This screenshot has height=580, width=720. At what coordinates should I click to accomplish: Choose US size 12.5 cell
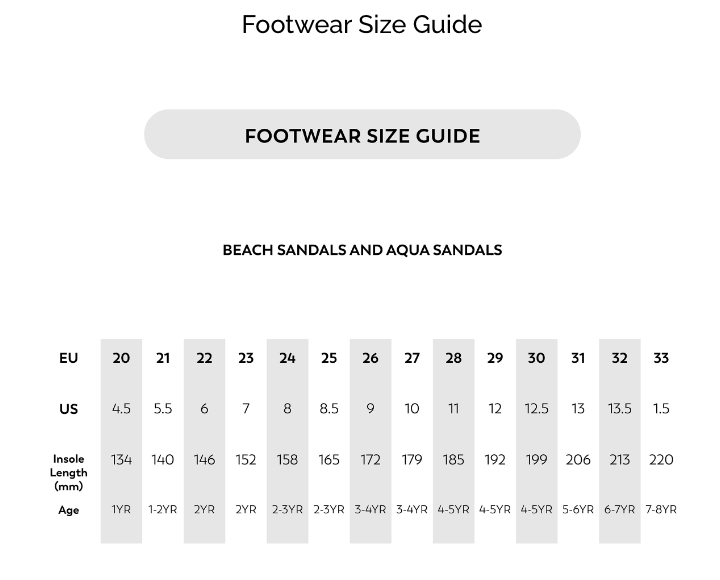pos(536,409)
